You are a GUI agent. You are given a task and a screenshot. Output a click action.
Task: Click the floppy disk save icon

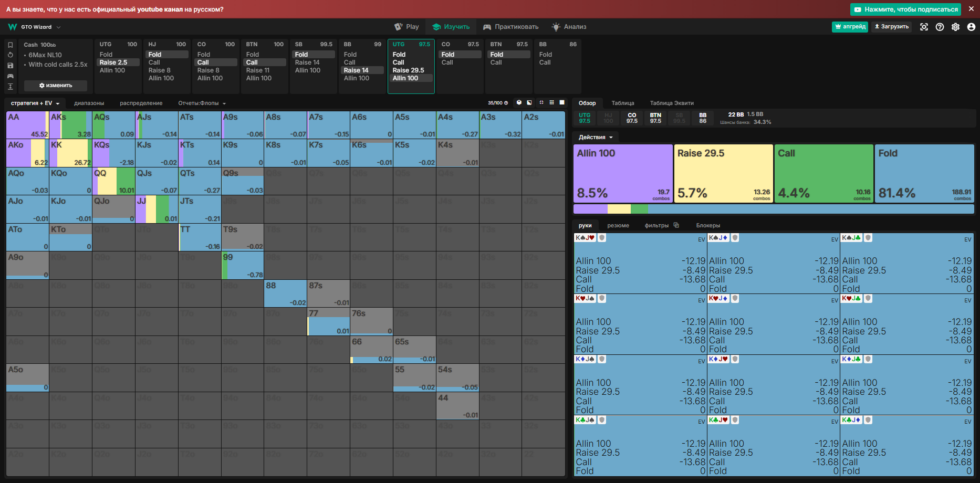[11, 66]
